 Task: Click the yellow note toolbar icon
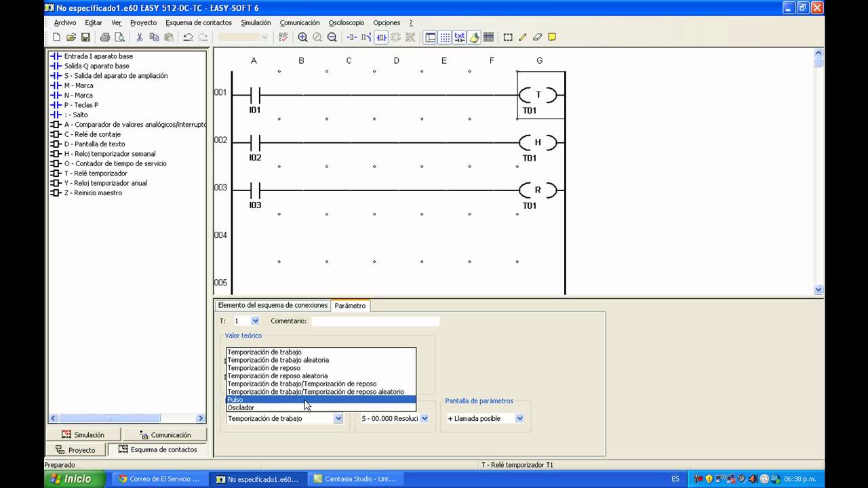pyautogui.click(x=552, y=37)
